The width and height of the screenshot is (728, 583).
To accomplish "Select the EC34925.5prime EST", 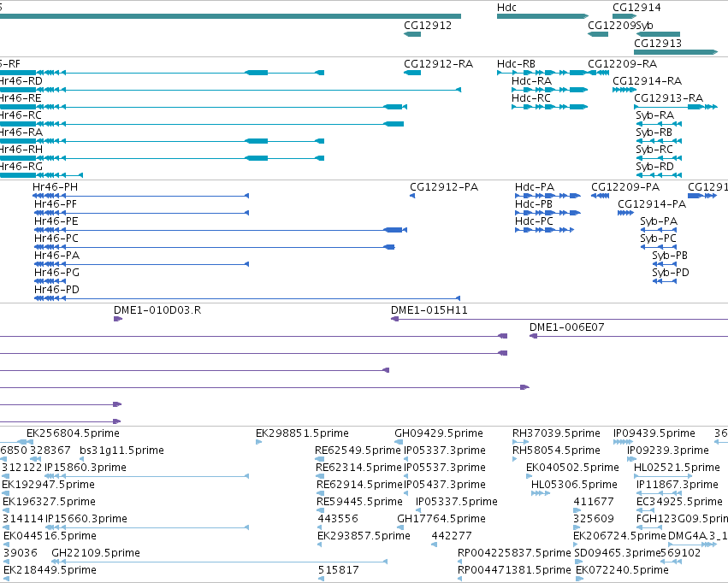I will click(x=645, y=510).
